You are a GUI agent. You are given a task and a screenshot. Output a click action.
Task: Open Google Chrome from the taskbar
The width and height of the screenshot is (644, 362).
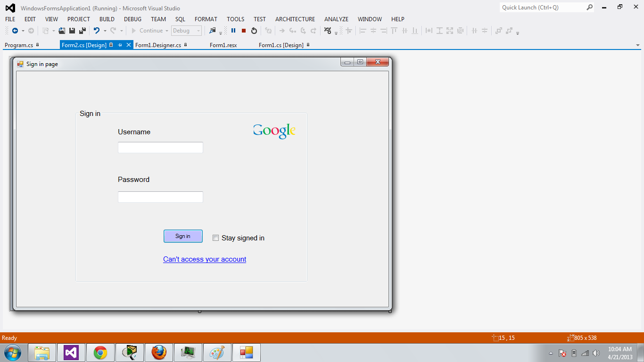[x=100, y=352]
